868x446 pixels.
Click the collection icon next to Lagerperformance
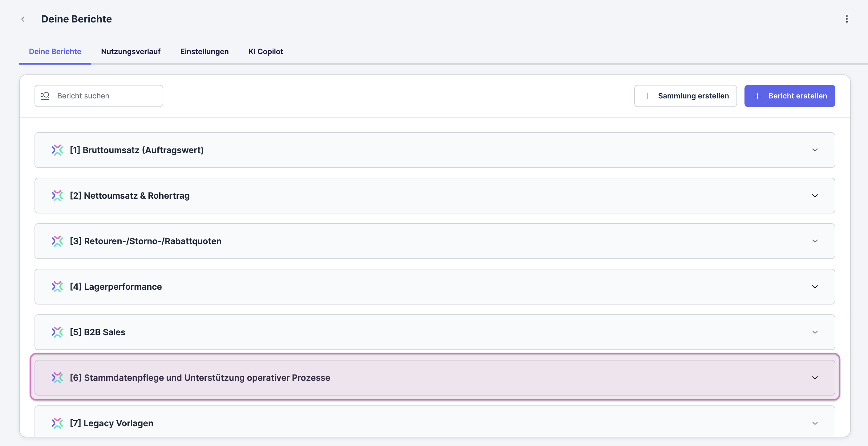click(x=57, y=287)
